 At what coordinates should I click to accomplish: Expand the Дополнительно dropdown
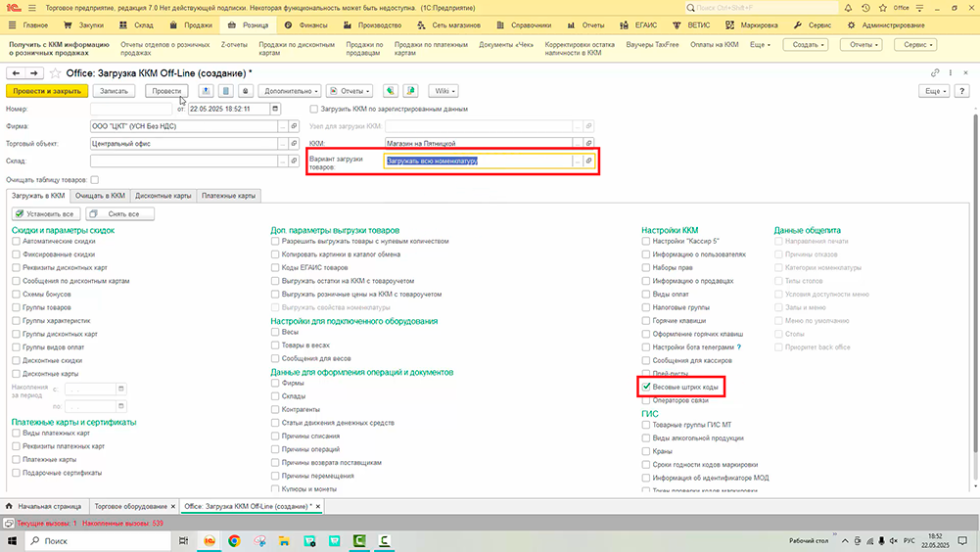[290, 91]
